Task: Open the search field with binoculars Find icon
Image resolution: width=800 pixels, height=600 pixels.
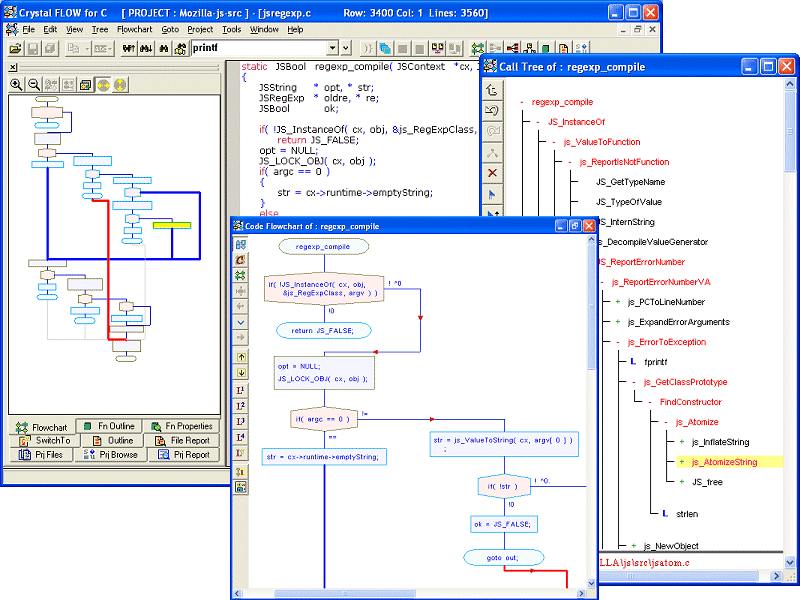Action: (x=166, y=47)
